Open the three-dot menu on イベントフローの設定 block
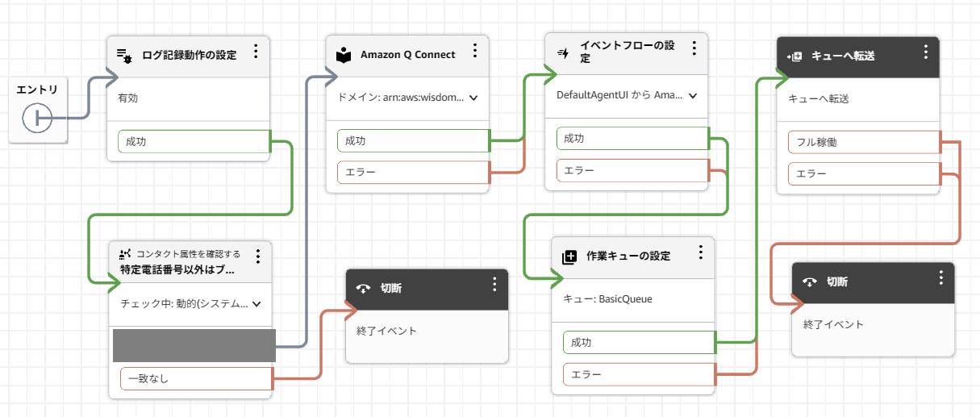This screenshot has width=980, height=417. coord(694,48)
